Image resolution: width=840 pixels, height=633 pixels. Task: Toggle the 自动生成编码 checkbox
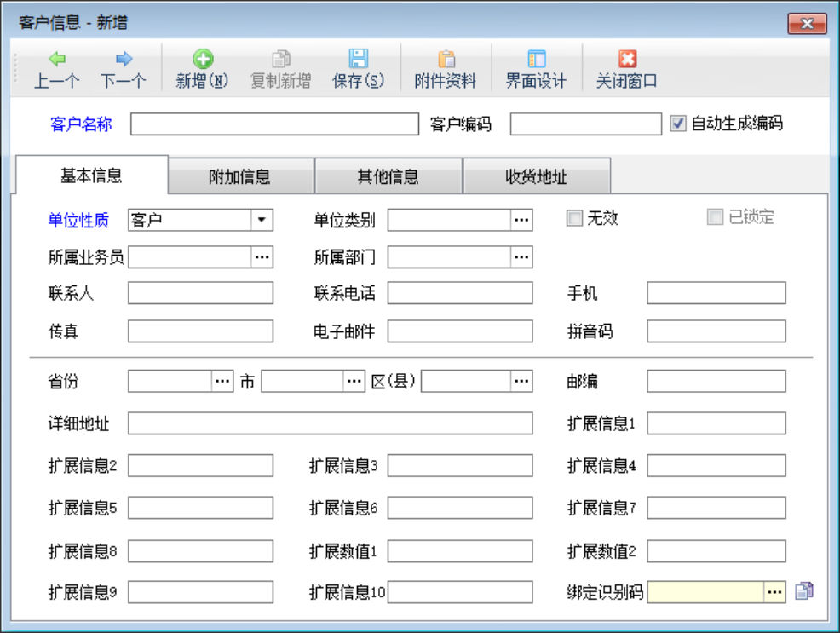pos(678,124)
